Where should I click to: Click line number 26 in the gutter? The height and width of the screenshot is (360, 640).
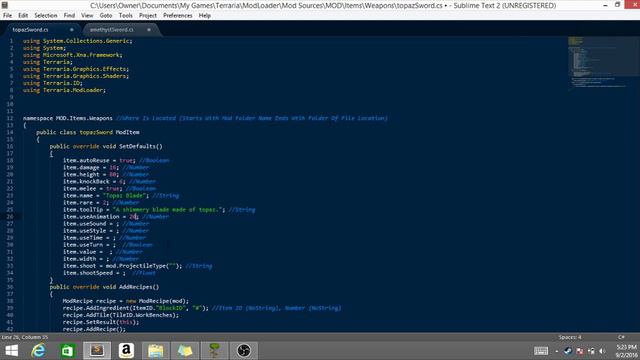[x=10, y=217]
